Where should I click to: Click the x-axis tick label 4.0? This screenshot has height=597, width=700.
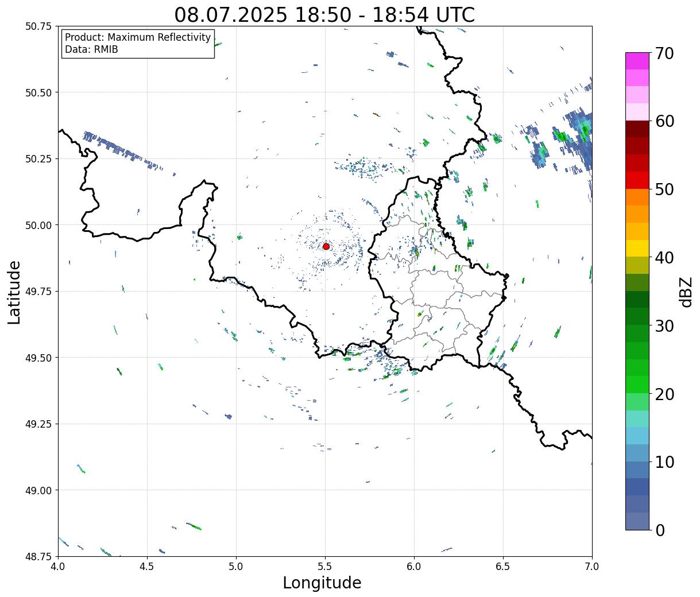coord(58,566)
